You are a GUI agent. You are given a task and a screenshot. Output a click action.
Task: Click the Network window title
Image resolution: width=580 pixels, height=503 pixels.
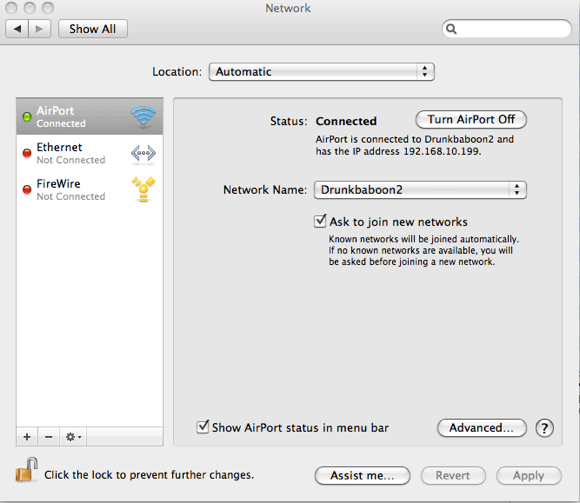click(x=288, y=8)
